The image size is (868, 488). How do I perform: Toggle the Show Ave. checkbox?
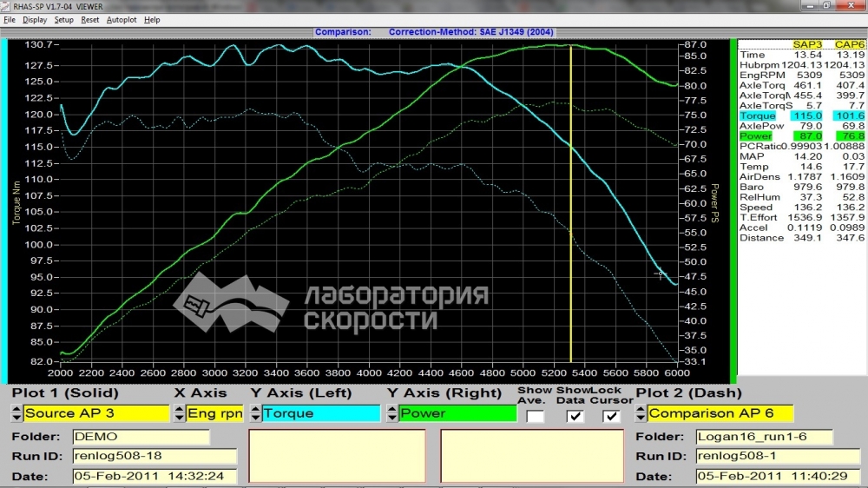[535, 416]
